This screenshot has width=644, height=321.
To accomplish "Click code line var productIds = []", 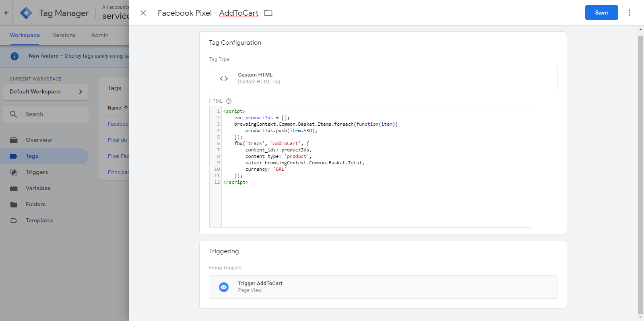I will 262,118.
